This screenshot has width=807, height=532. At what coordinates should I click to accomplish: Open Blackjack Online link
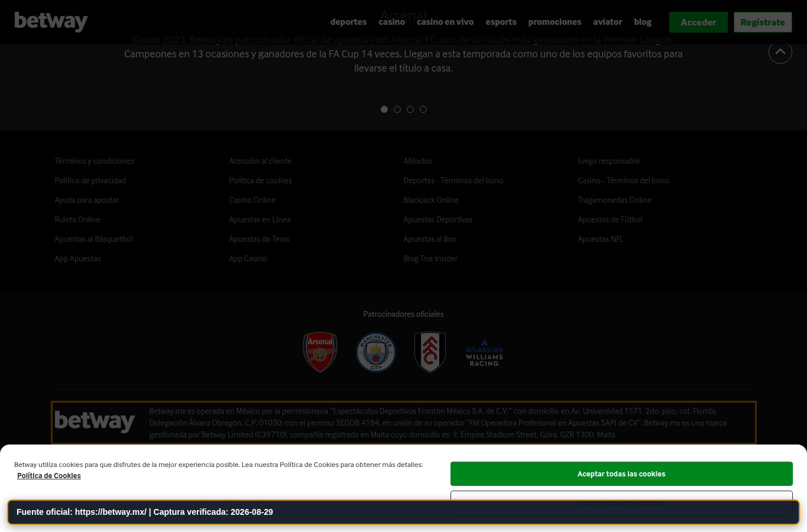click(x=431, y=200)
